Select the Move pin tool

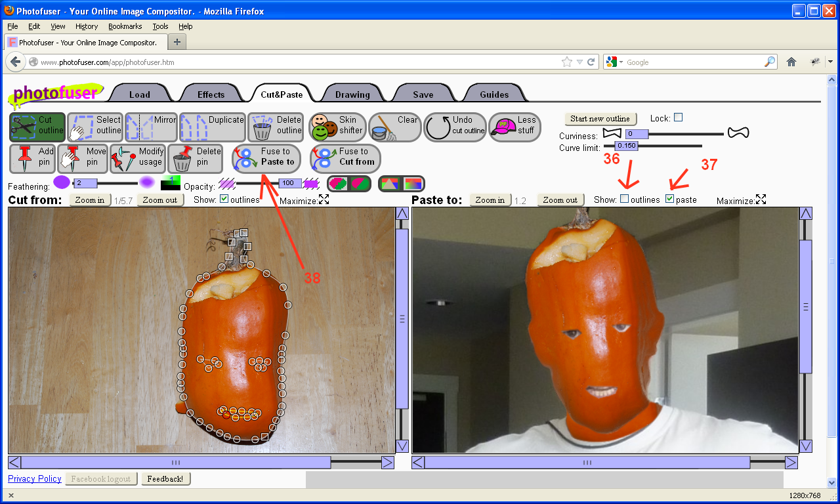pyautogui.click(x=83, y=158)
